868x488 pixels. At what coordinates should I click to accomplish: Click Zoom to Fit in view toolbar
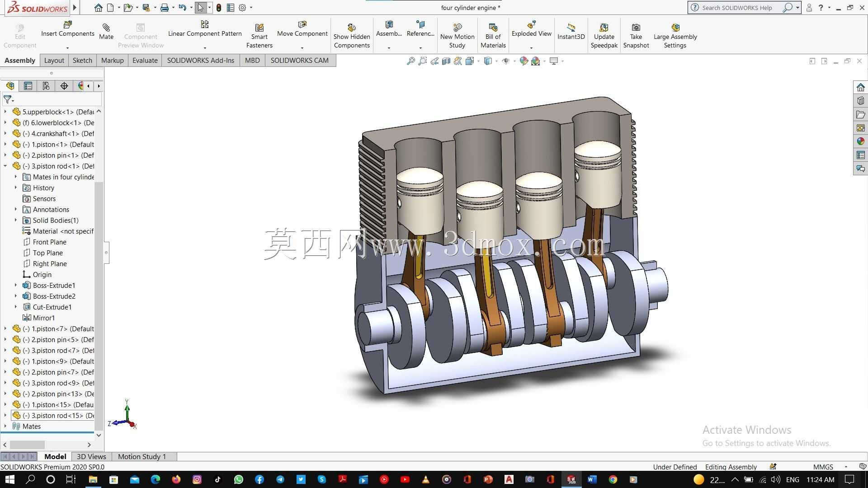pos(410,61)
